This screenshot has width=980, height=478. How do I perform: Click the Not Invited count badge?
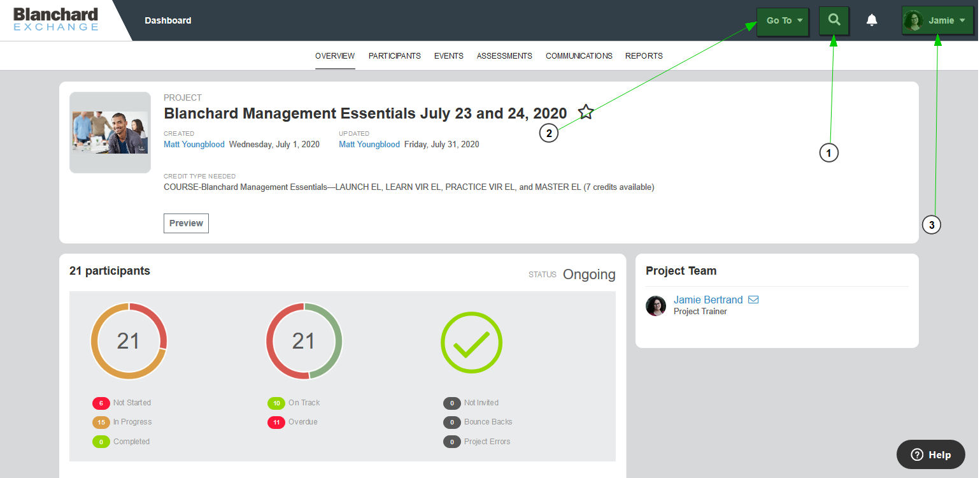click(452, 403)
